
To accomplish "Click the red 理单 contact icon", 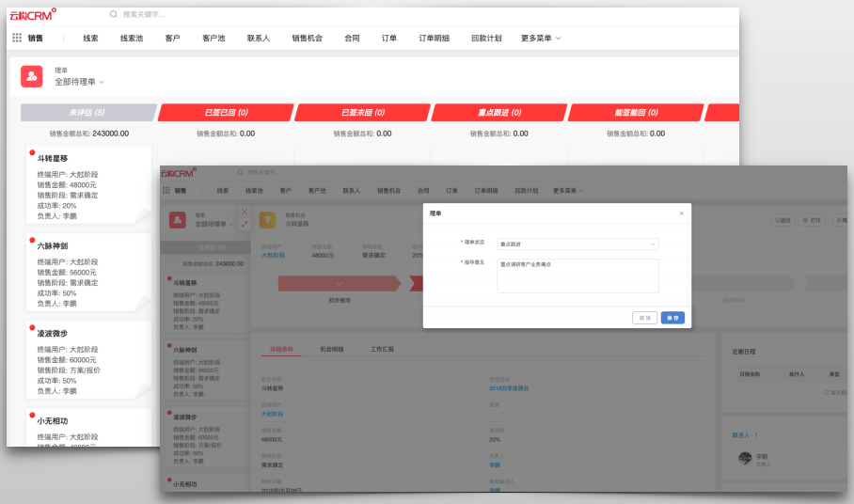I will pos(32,76).
